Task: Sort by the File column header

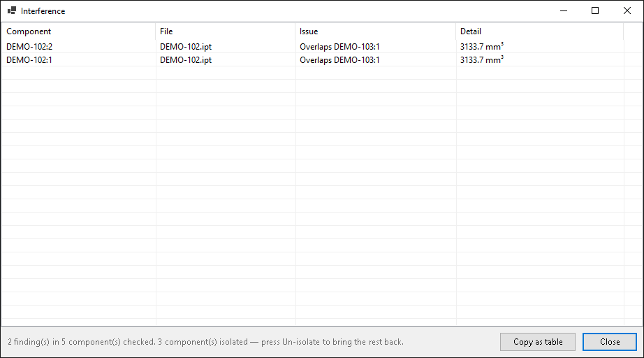Action: [x=225, y=31]
